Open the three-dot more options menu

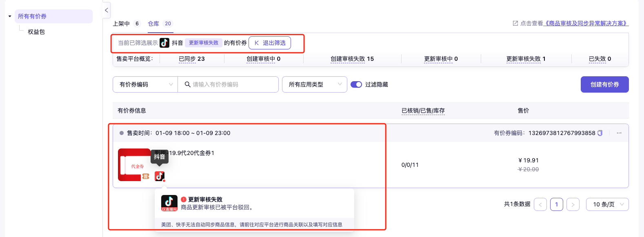(619, 133)
